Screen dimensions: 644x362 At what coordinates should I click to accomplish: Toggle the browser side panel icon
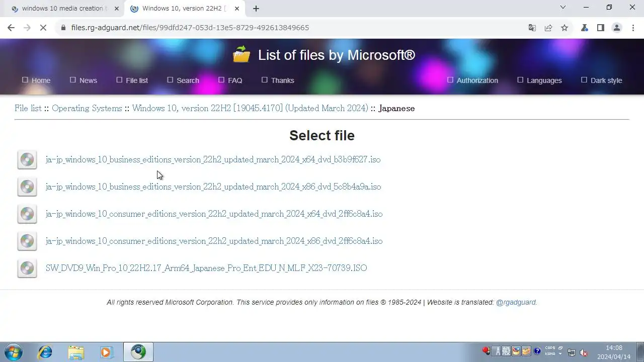(601, 28)
